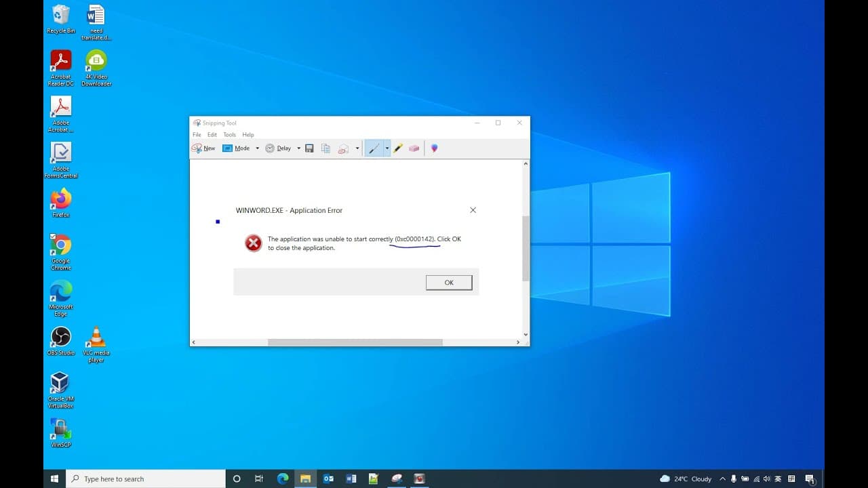
Task: Expand the Mode dropdown arrow
Action: [257, 148]
